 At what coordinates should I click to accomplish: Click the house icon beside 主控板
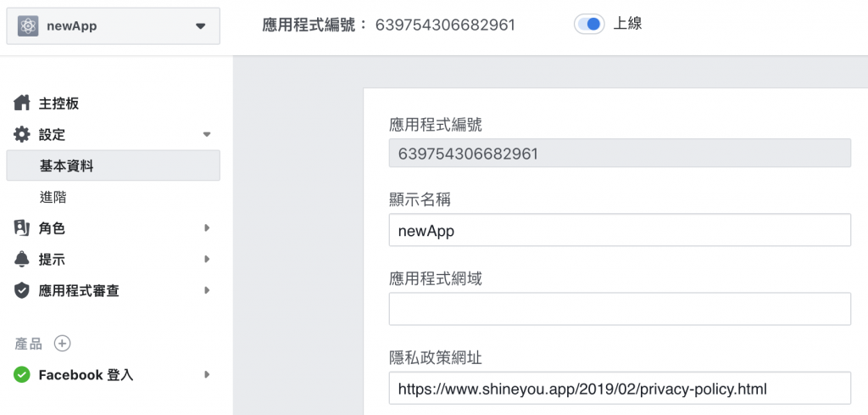tap(22, 104)
